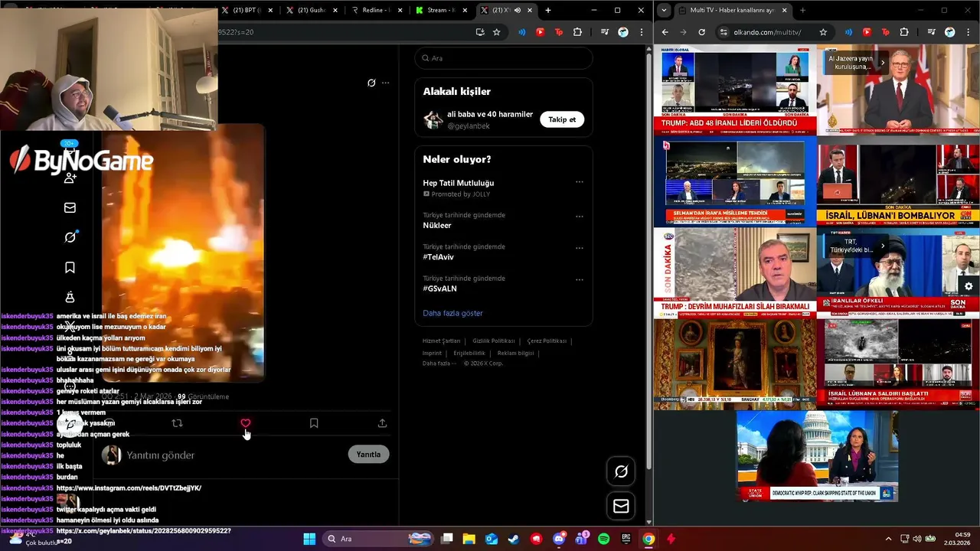Open Epic Games Launcher from taskbar

click(626, 539)
